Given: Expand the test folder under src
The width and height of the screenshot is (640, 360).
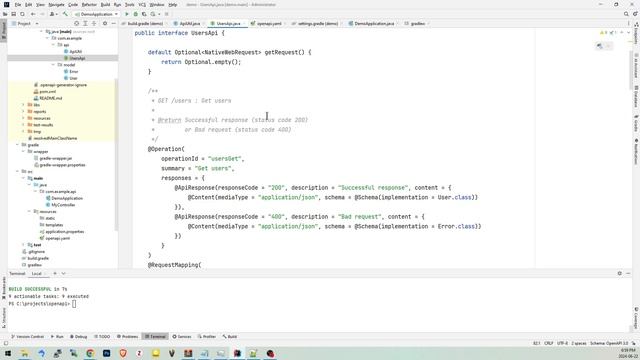Looking at the screenshot, I should click(23, 245).
